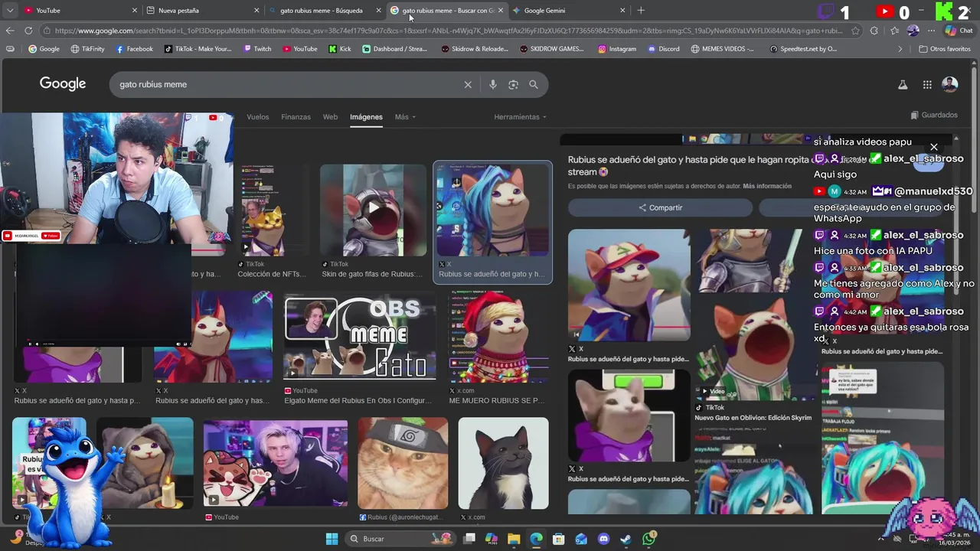
Task: Go back with the browser back arrow
Action: (10, 31)
